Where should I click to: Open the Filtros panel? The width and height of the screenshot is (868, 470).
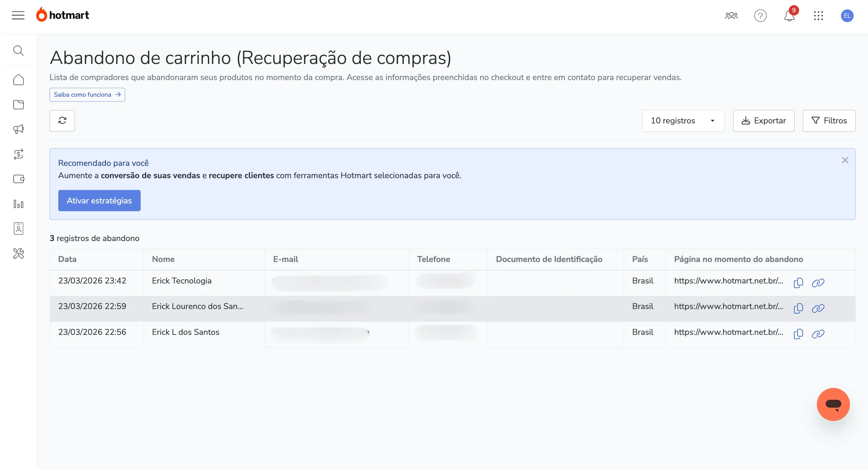click(x=829, y=121)
